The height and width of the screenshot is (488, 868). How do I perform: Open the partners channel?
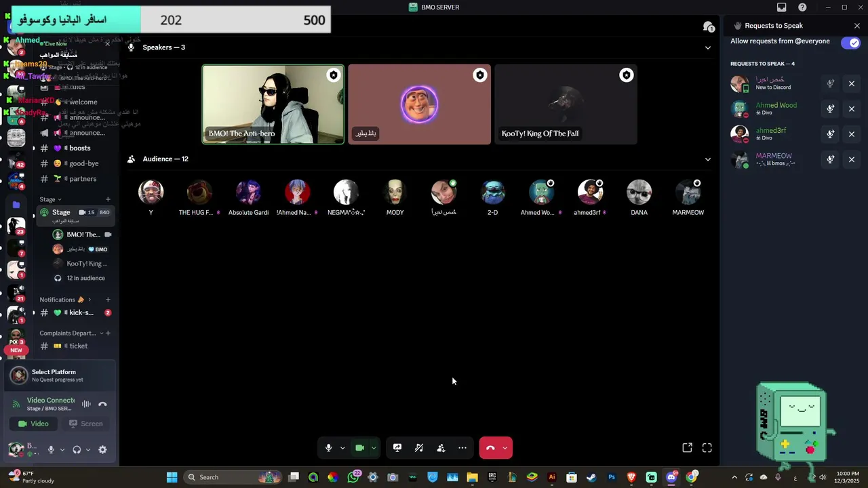[x=75, y=179]
